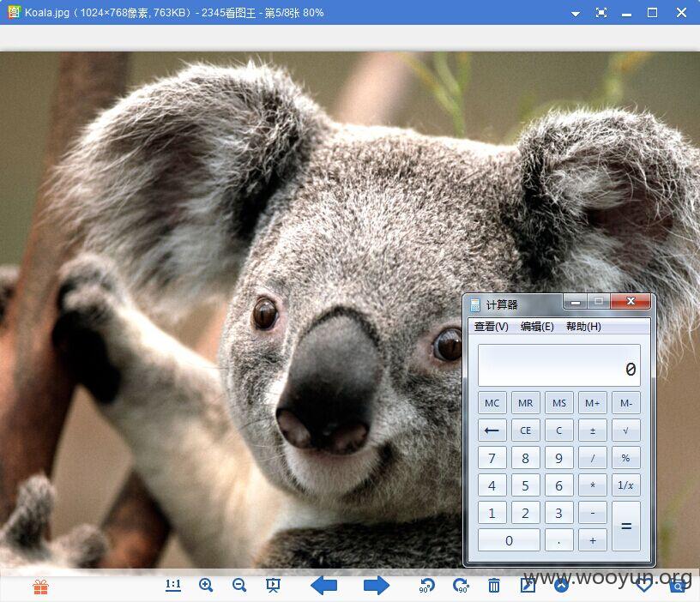Click the orange gift box icon
Viewport: 700px width, 602px height.
[x=40, y=587]
